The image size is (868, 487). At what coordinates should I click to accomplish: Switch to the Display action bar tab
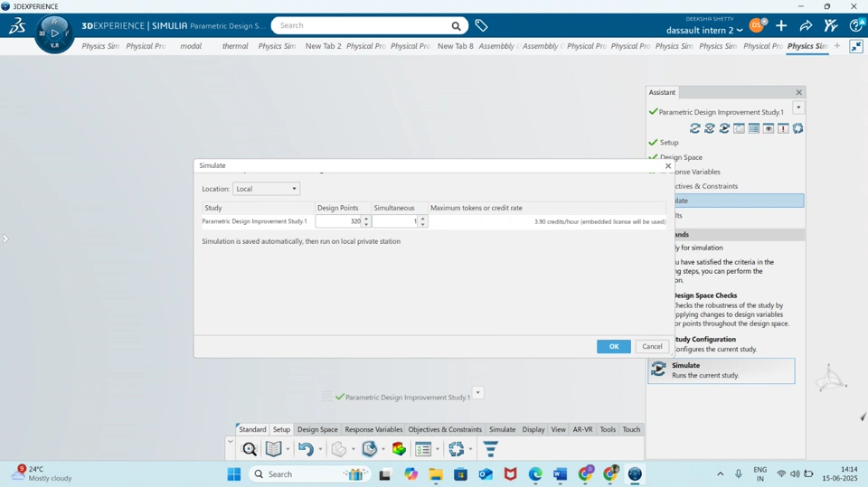click(x=533, y=429)
